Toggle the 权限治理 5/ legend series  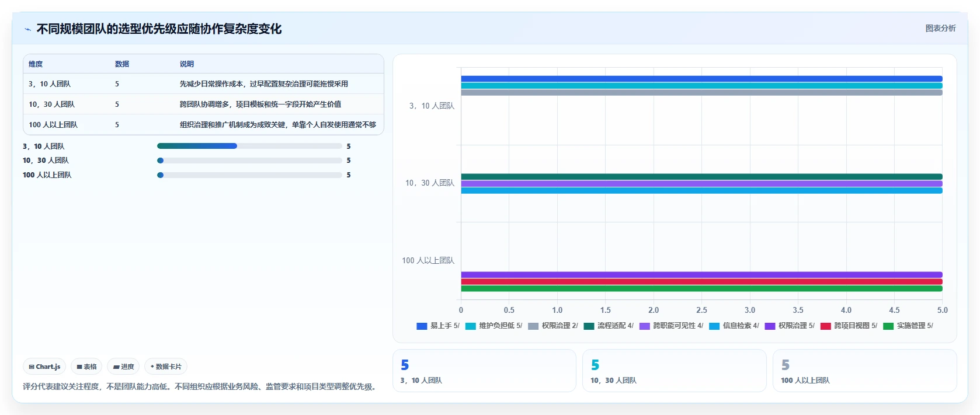click(790, 326)
